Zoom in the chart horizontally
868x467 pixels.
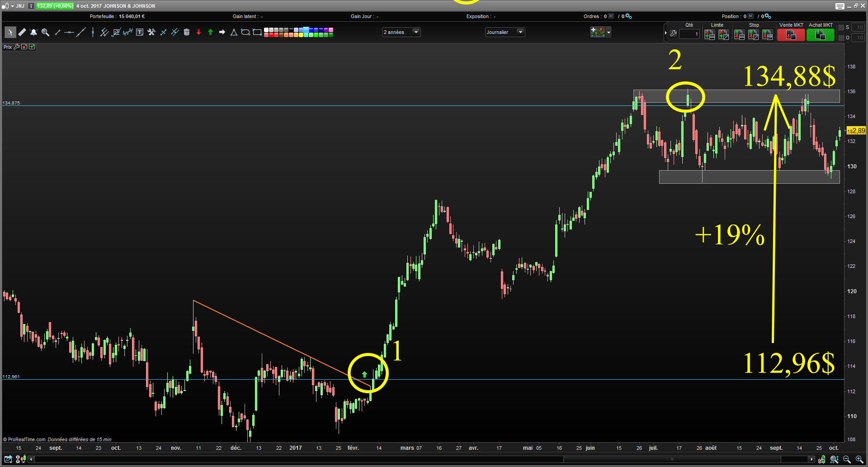pos(859,459)
